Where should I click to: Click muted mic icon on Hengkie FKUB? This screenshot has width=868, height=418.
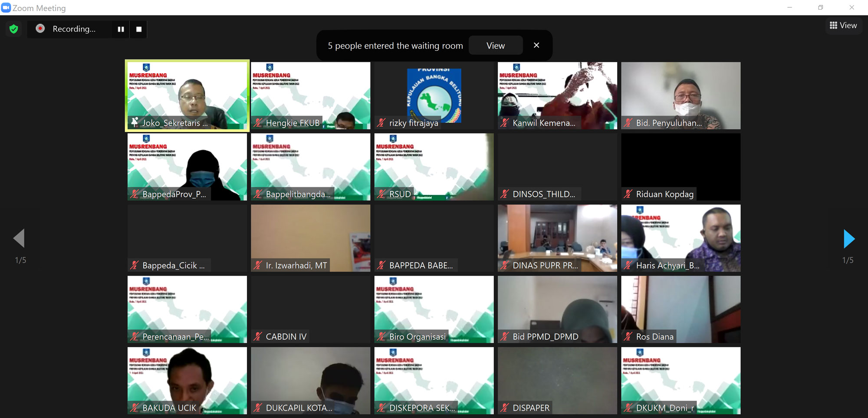258,123
